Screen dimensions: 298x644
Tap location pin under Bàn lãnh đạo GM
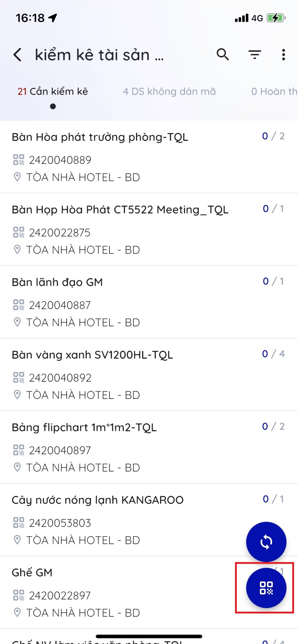point(17,322)
